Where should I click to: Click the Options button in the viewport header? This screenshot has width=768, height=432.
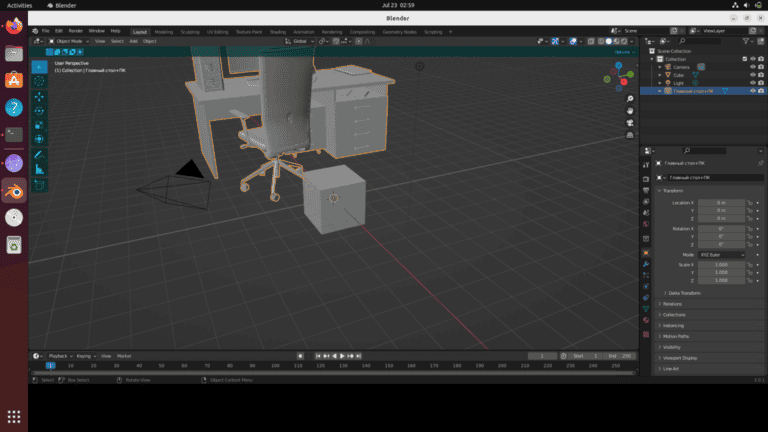coord(624,51)
